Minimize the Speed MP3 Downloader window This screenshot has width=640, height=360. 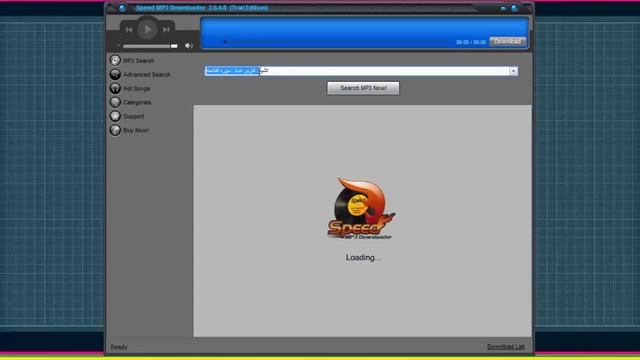click(503, 8)
